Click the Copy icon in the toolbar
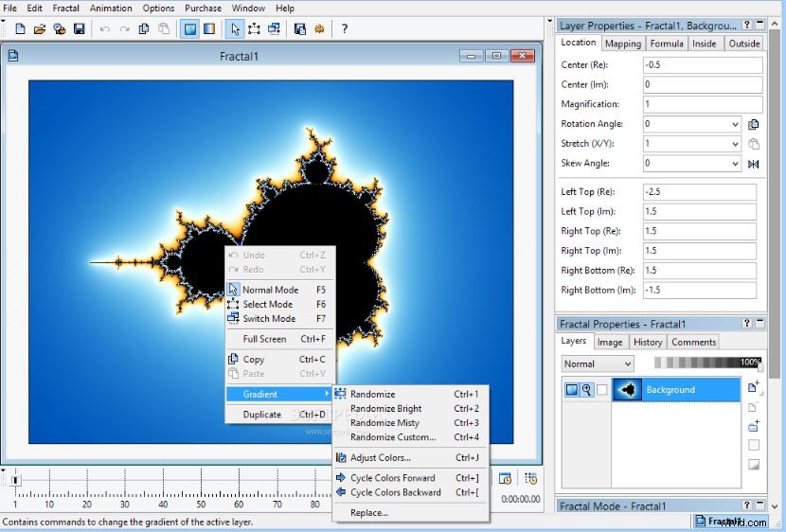 click(x=144, y=29)
